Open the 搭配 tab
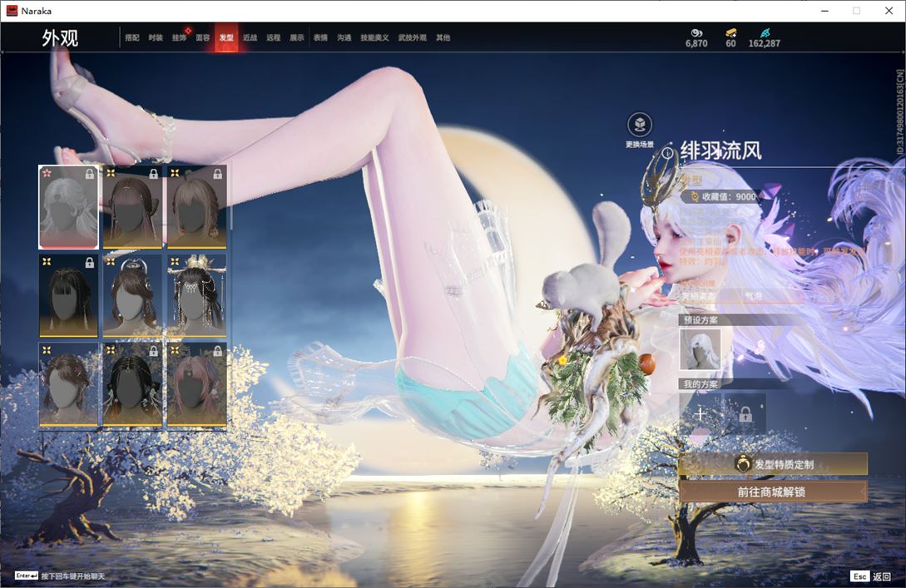 click(x=131, y=37)
